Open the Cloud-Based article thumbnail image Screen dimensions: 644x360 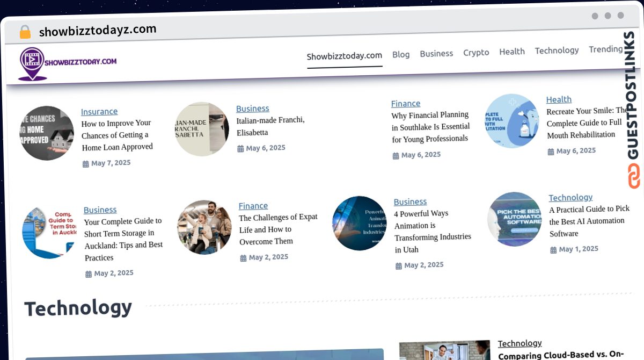coord(445,350)
